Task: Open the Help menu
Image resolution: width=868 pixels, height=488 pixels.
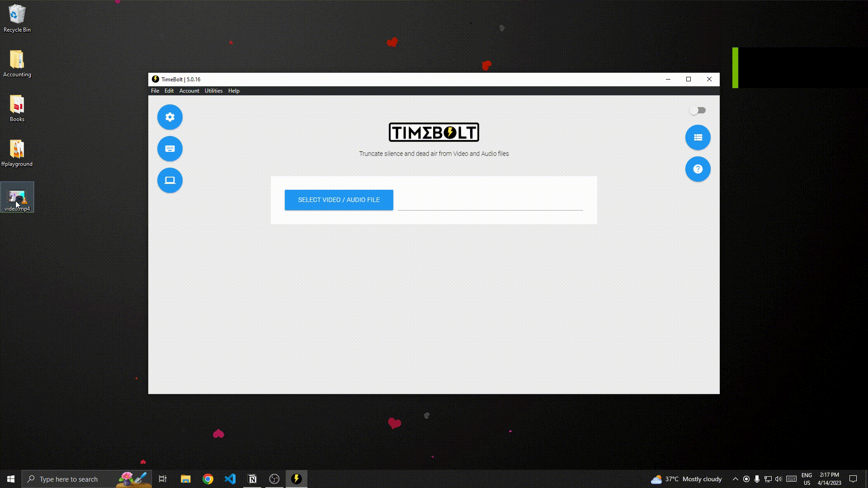Action: 234,91
